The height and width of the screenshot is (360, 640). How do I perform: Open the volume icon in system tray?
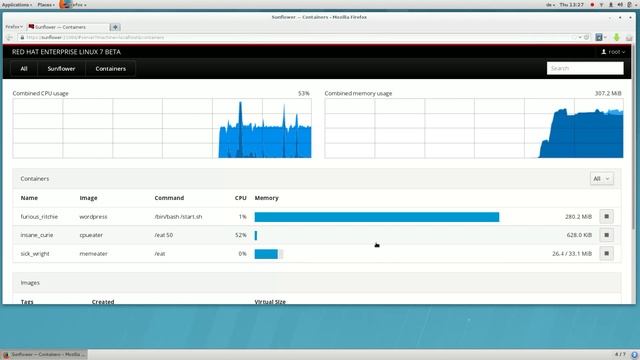pyautogui.click(x=620, y=5)
